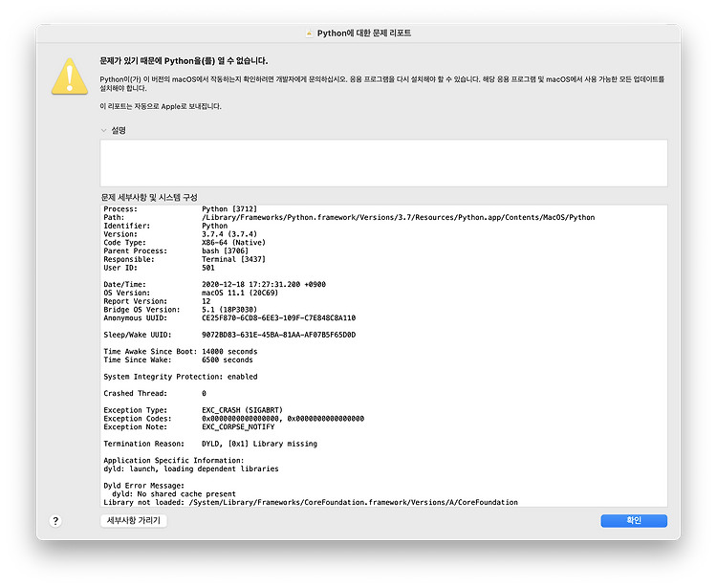Screen dimensions: 717x588
Task: Click 'Exception Type: EXC_CRASH (SIGABRT)' line
Action: (x=193, y=410)
